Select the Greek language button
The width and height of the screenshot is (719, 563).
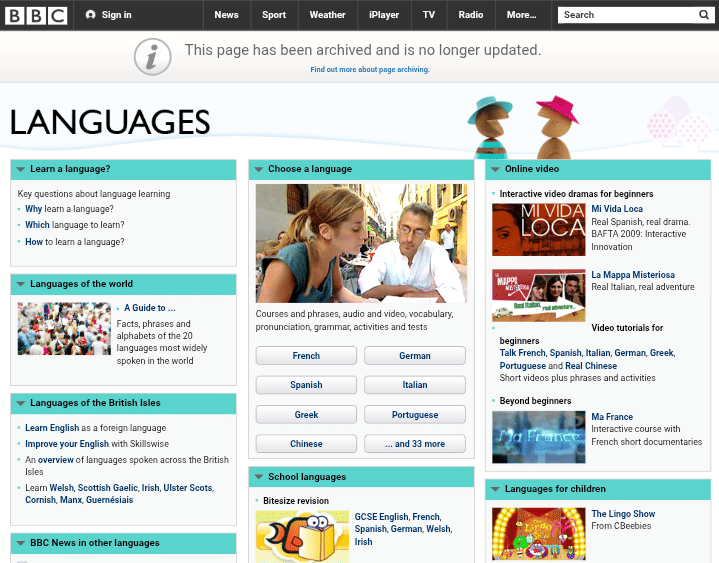pyautogui.click(x=306, y=415)
